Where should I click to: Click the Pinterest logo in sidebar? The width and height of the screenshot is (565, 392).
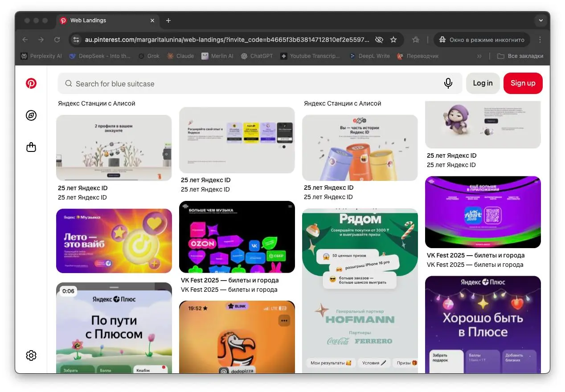(x=31, y=84)
